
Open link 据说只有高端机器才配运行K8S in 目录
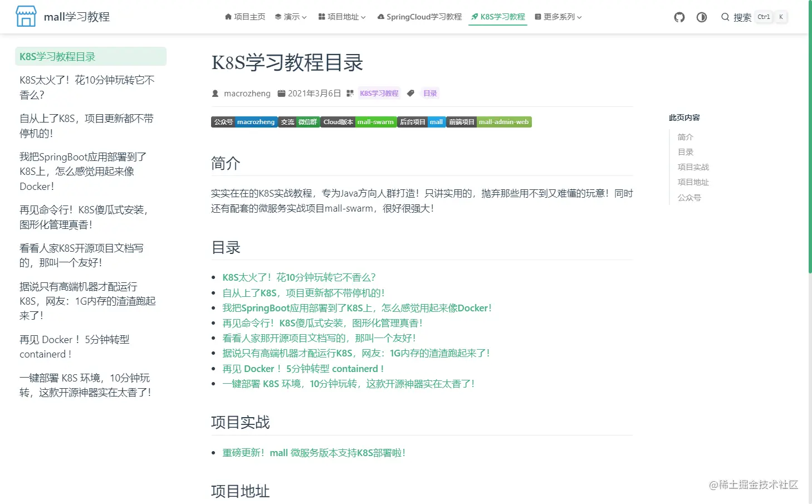click(356, 353)
